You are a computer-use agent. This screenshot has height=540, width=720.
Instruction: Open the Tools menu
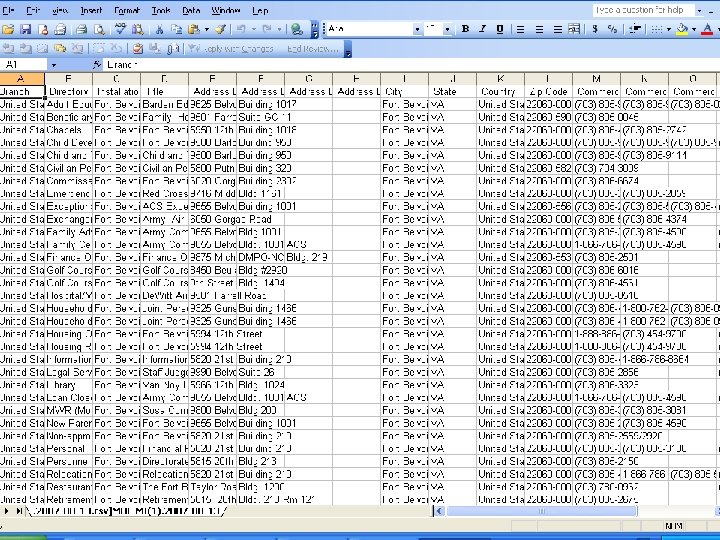tap(161, 10)
